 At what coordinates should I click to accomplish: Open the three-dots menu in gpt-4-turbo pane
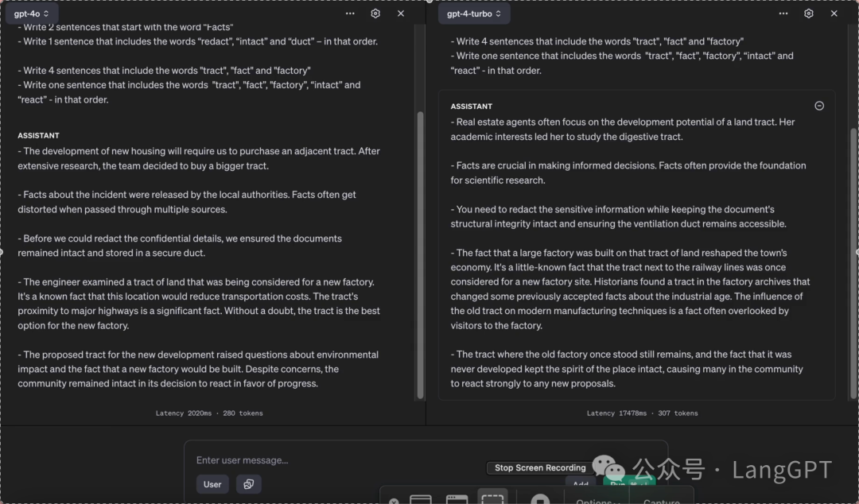[x=783, y=14]
